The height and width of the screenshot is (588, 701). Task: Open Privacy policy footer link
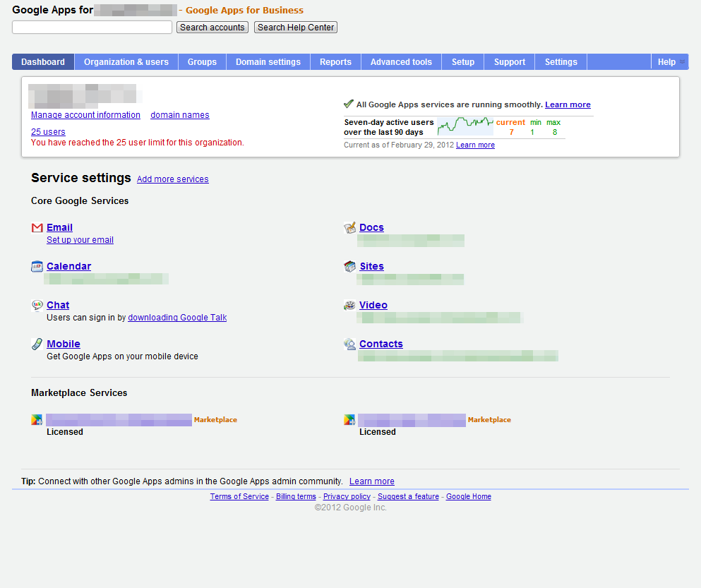point(347,496)
